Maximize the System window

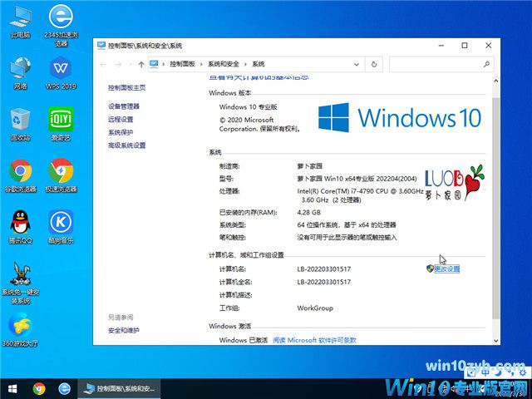pyautogui.click(x=465, y=46)
